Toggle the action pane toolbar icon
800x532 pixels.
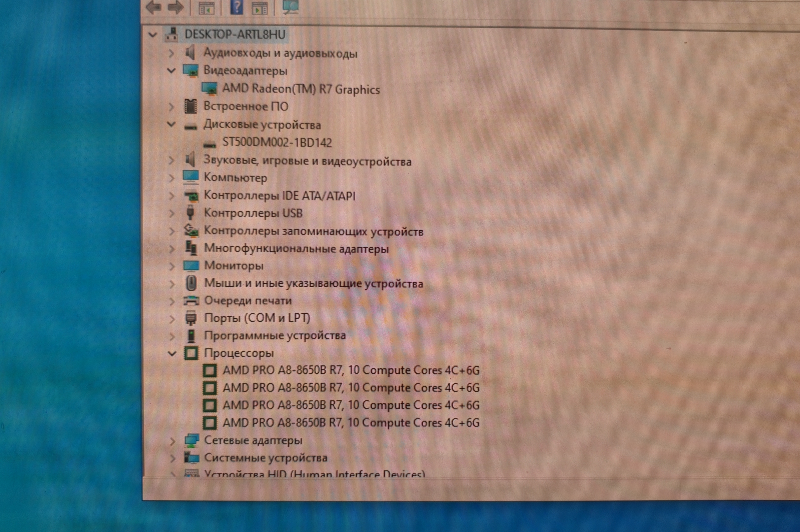click(260, 8)
